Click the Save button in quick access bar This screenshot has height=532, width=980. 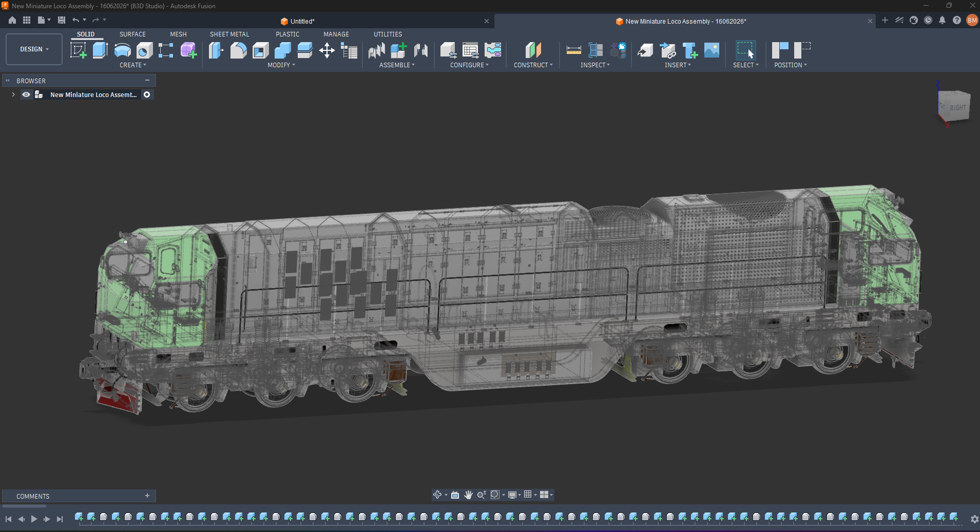point(62,20)
